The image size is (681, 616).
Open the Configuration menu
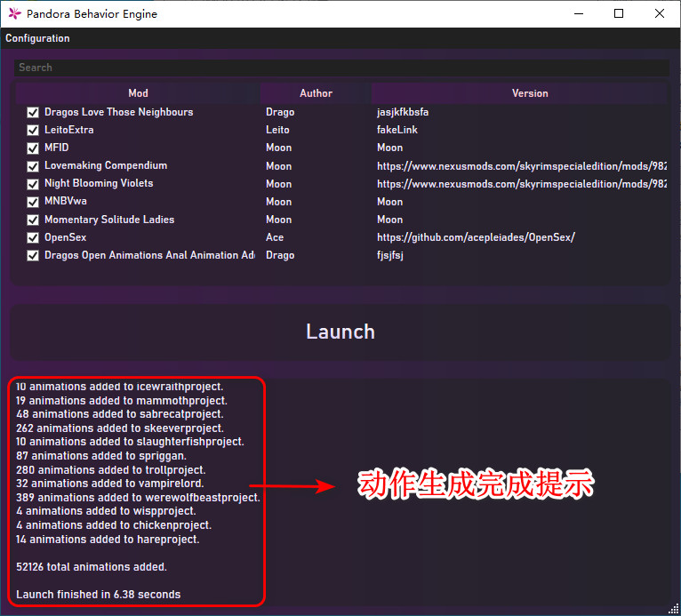click(37, 38)
